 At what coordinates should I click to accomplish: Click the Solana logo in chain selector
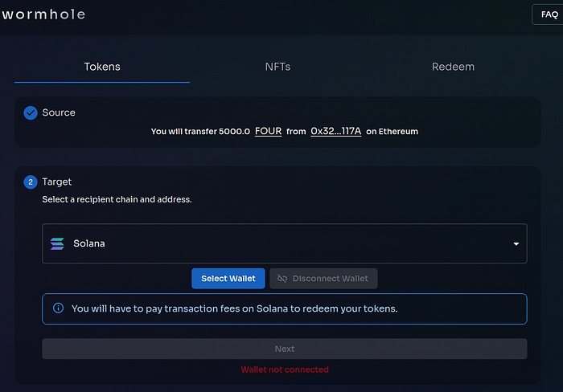[57, 243]
